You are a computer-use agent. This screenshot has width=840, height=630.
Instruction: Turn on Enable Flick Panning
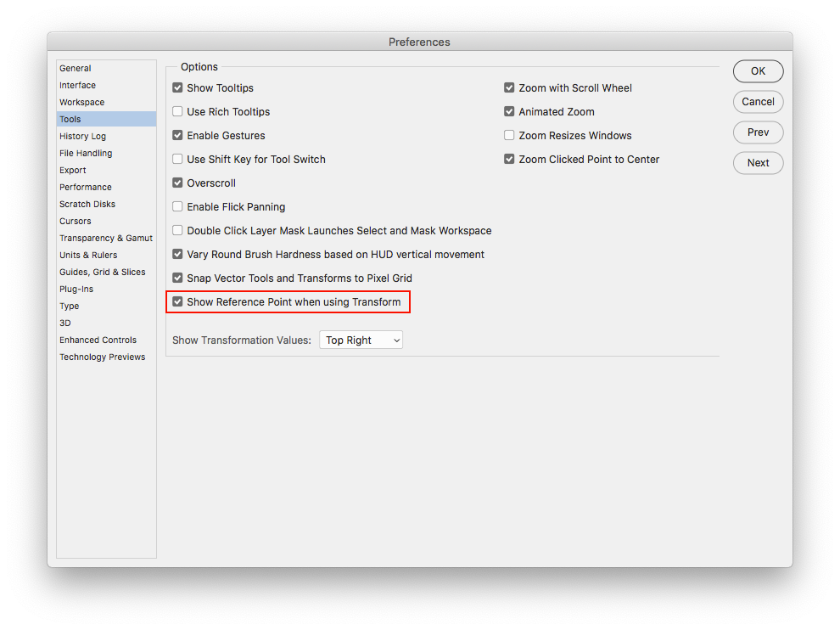click(178, 207)
